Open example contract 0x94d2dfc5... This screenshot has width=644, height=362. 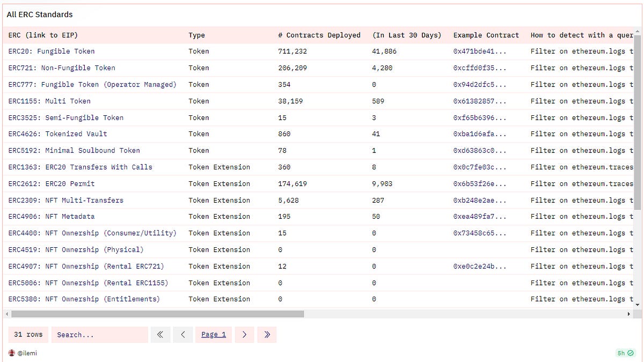[x=480, y=85]
